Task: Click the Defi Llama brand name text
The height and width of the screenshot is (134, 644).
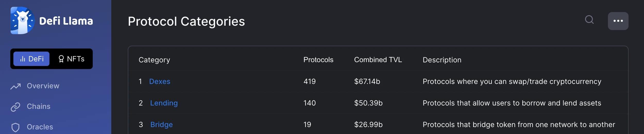Action: coord(66,21)
